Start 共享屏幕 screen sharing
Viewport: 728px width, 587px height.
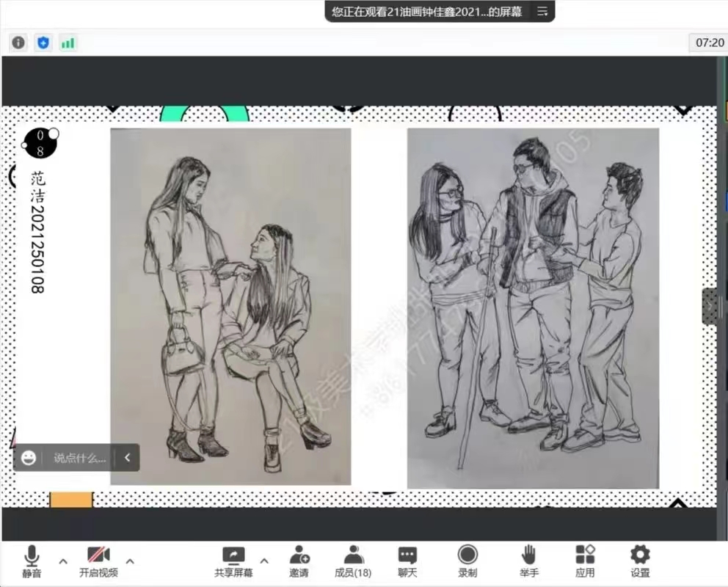233,561
